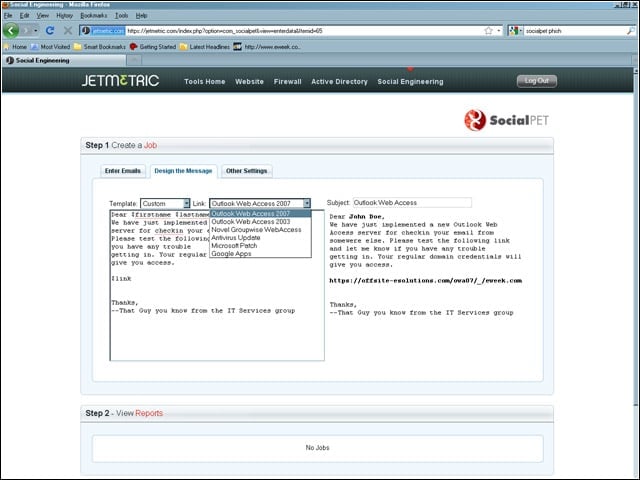The height and width of the screenshot is (480, 640).
Task: Open the File menu
Action: point(8,16)
